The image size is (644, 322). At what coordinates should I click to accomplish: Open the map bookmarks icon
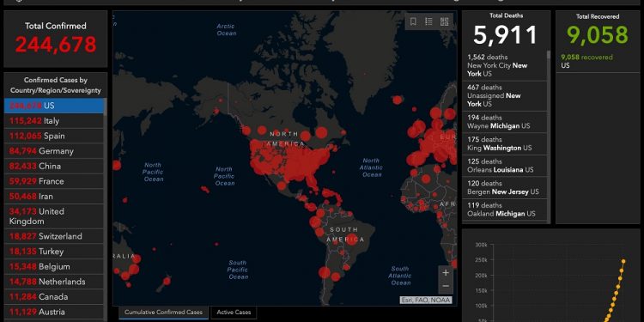[x=413, y=21]
